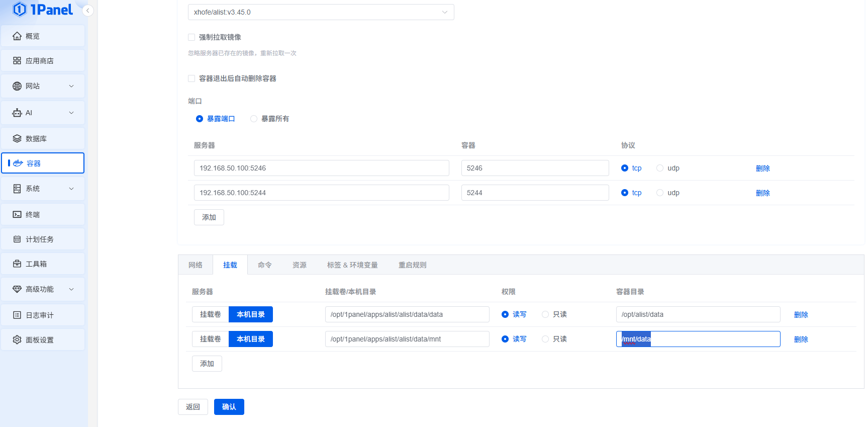Enable the 强制拉取镜像 checkbox
The height and width of the screenshot is (427, 868).
[191, 37]
